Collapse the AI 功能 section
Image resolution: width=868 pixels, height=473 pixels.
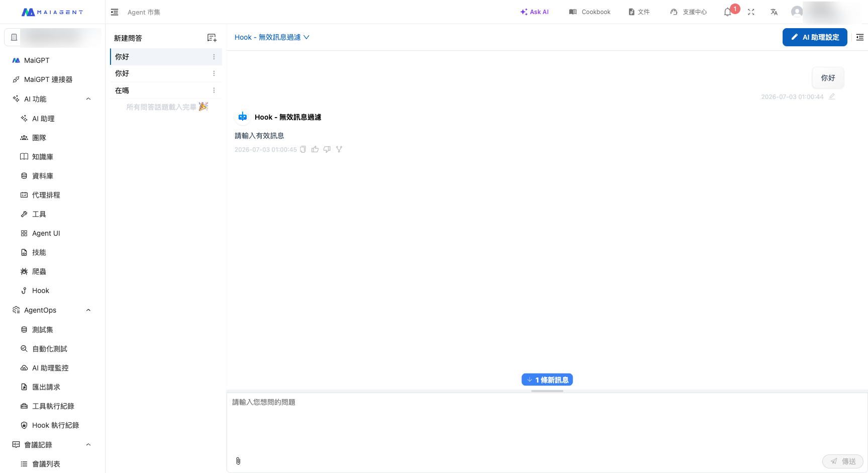pyautogui.click(x=88, y=99)
